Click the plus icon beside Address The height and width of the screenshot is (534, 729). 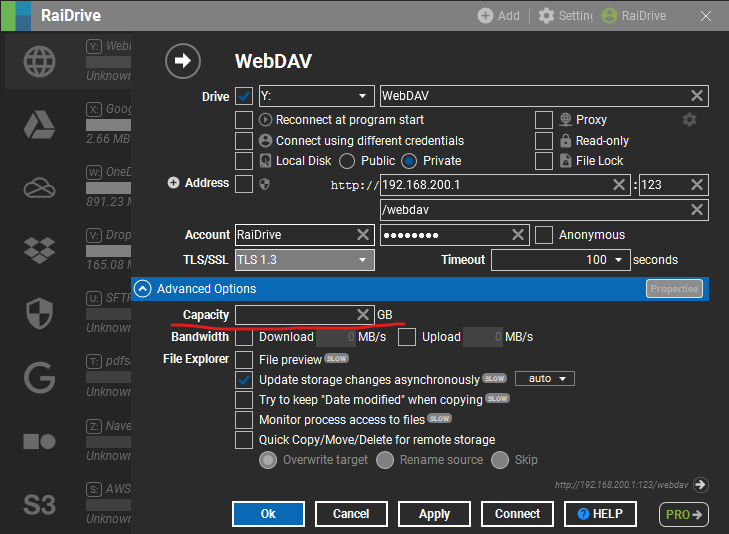173,183
